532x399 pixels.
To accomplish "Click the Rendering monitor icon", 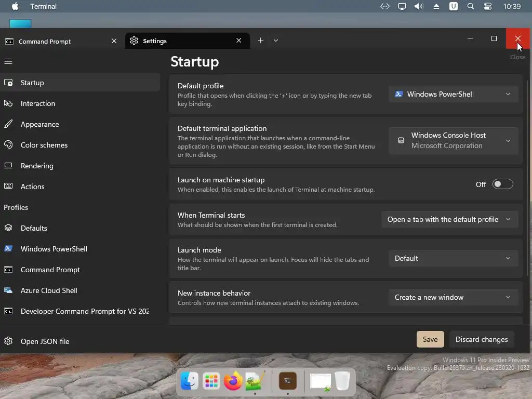I will [8, 166].
